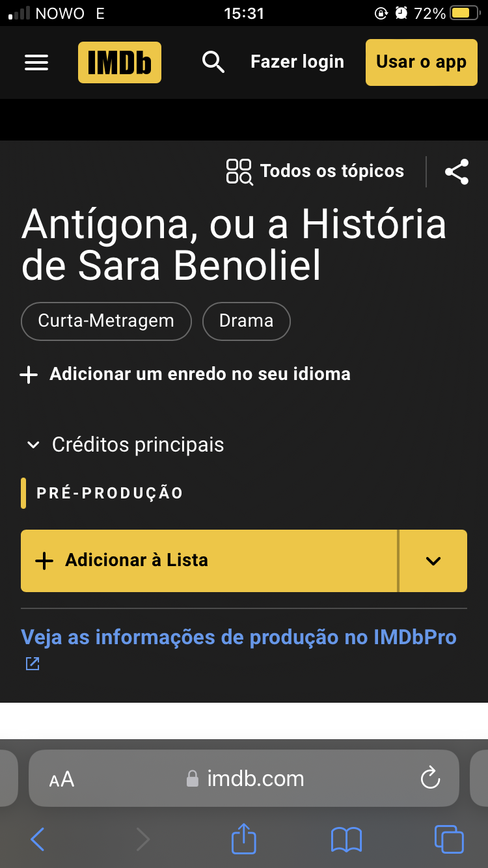The height and width of the screenshot is (868, 488).
Task: Show open Safari tabs
Action: (449, 839)
